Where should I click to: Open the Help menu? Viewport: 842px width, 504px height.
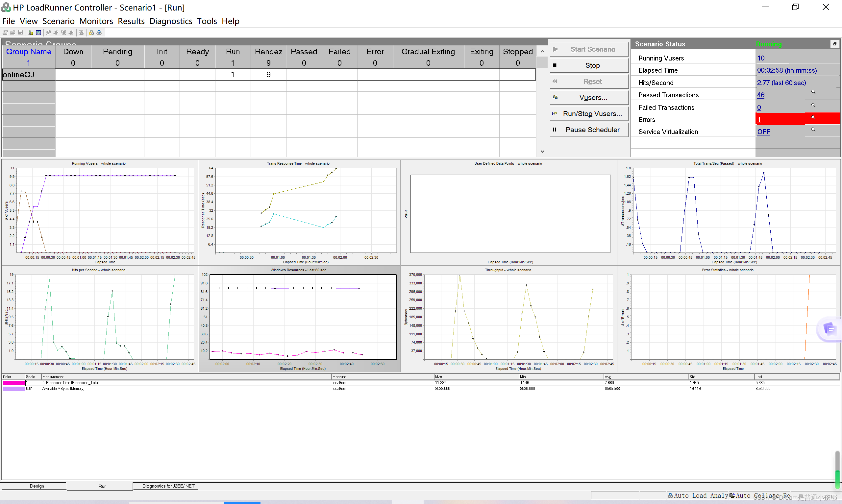pyautogui.click(x=231, y=21)
